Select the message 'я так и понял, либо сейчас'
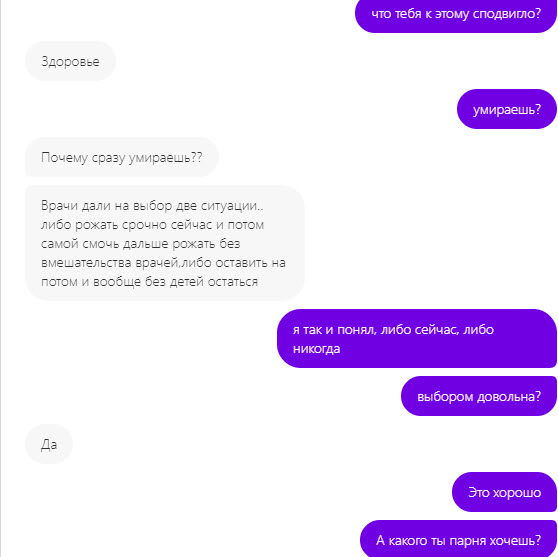This screenshot has height=557, width=558. click(x=417, y=339)
